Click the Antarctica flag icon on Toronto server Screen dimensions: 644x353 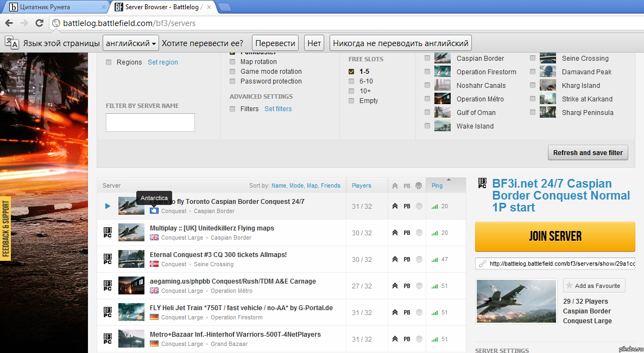point(154,211)
